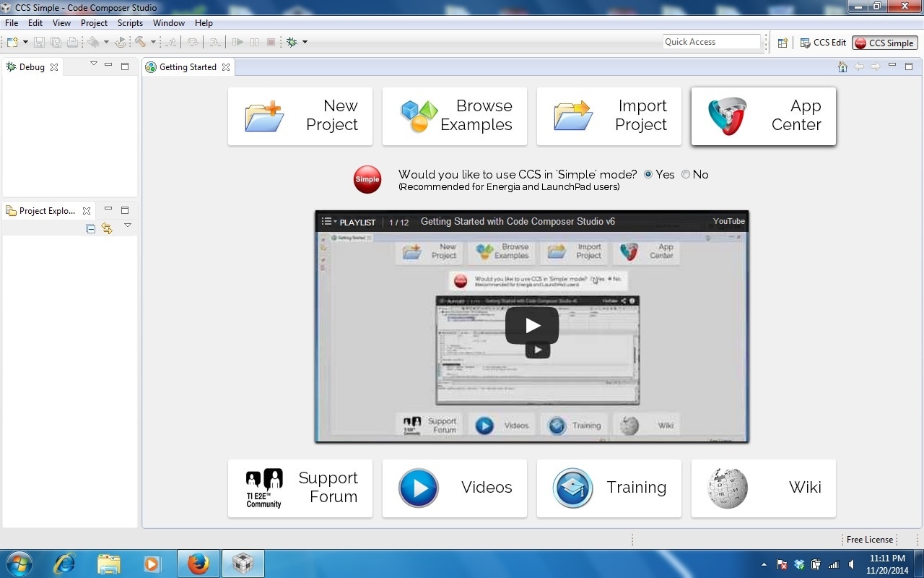Open the Window menu
This screenshot has width=924, height=578.
point(169,23)
